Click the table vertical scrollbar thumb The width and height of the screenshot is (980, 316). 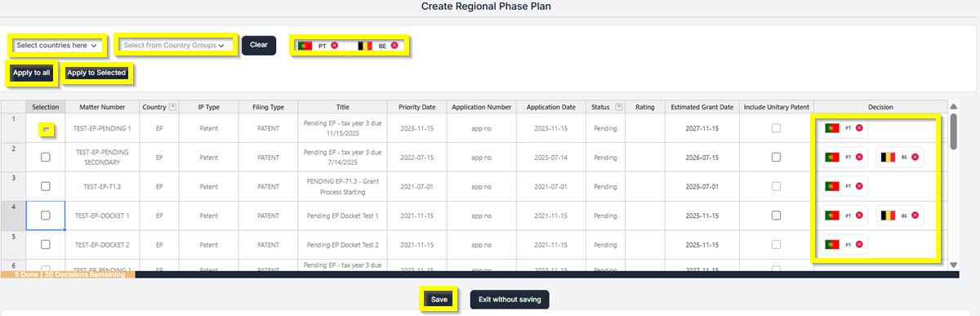953,132
